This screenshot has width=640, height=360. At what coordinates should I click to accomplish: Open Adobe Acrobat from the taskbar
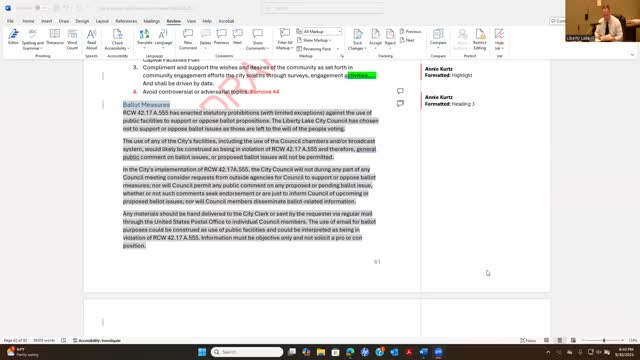point(409,352)
